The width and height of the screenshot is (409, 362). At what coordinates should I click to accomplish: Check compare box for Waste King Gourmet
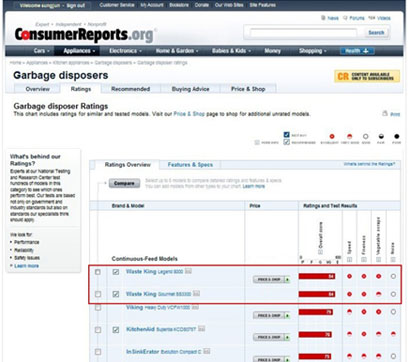[x=98, y=294]
